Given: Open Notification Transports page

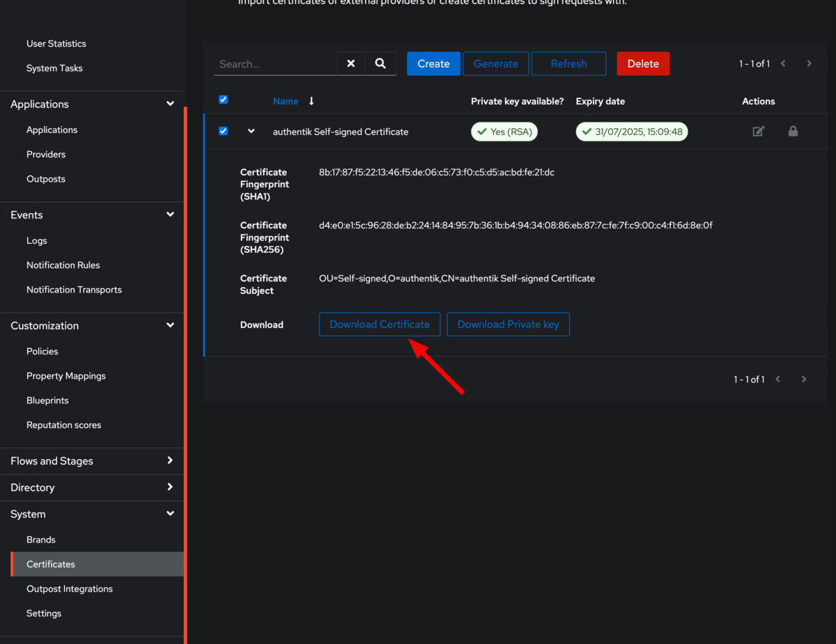Looking at the screenshot, I should point(74,289).
